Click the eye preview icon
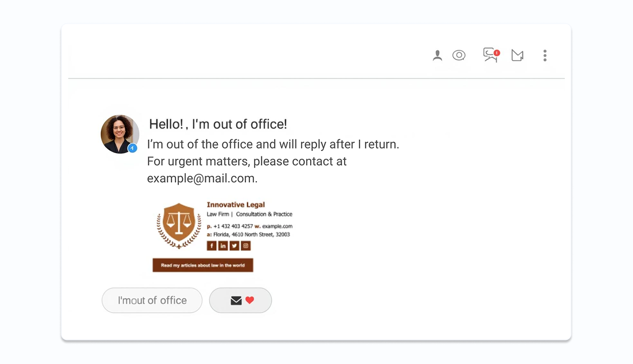The height and width of the screenshot is (364, 633). [459, 55]
